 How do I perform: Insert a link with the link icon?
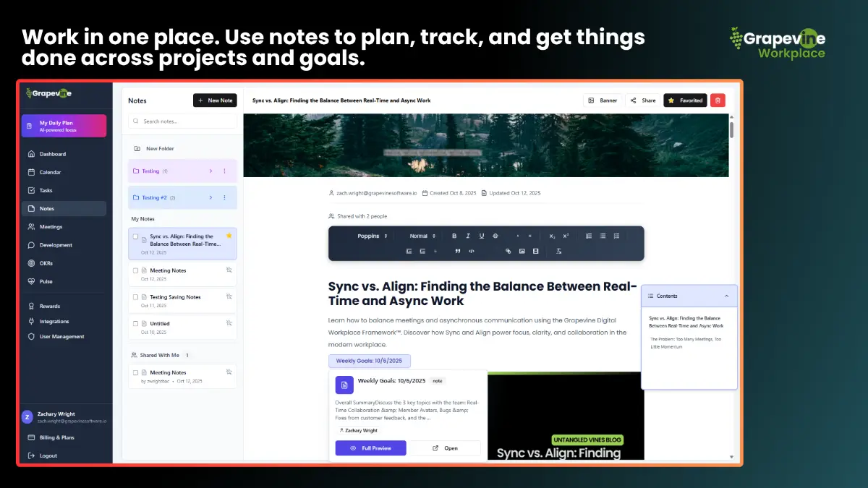click(508, 252)
